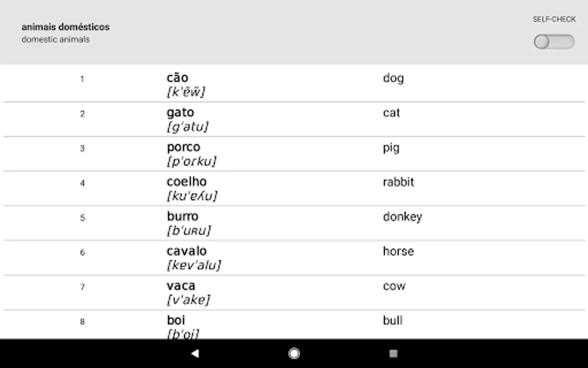Tap the Android back navigation icon
The height and width of the screenshot is (368, 588).
pos(195,353)
